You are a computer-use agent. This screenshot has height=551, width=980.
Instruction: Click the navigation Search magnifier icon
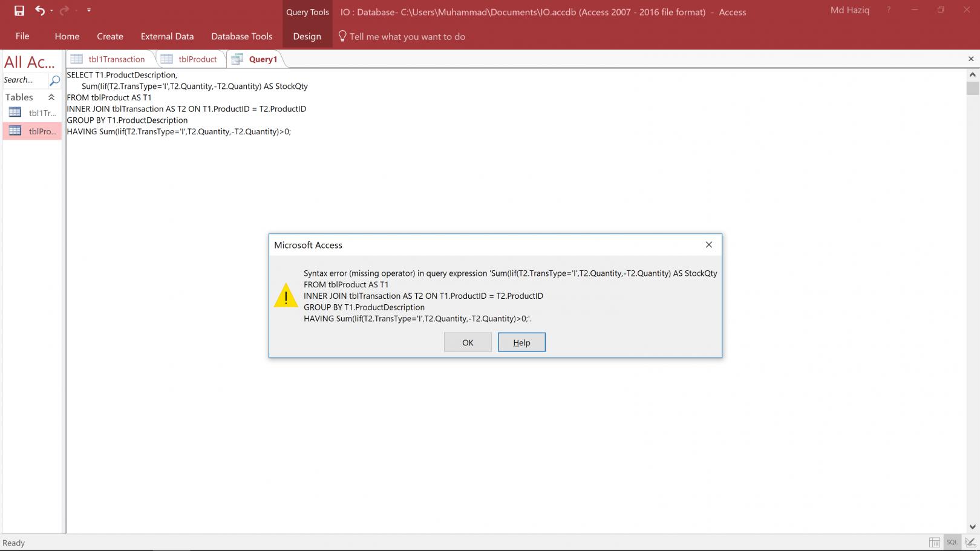pyautogui.click(x=54, y=80)
